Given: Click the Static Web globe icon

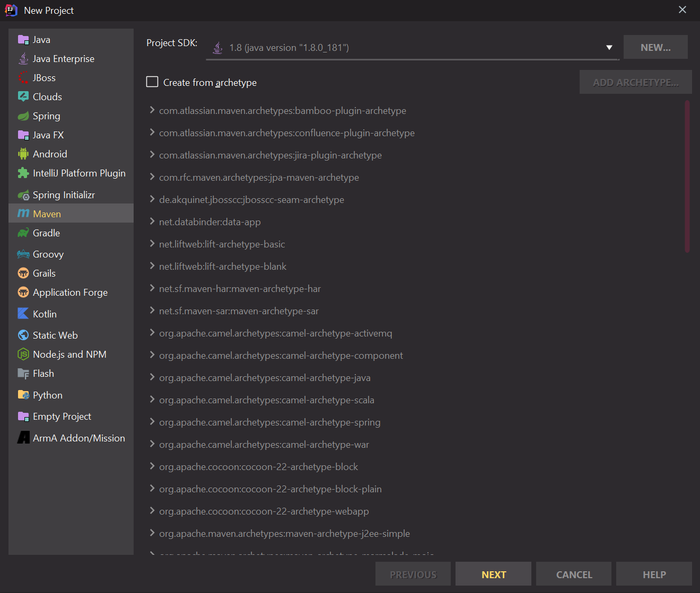Looking at the screenshot, I should point(23,335).
